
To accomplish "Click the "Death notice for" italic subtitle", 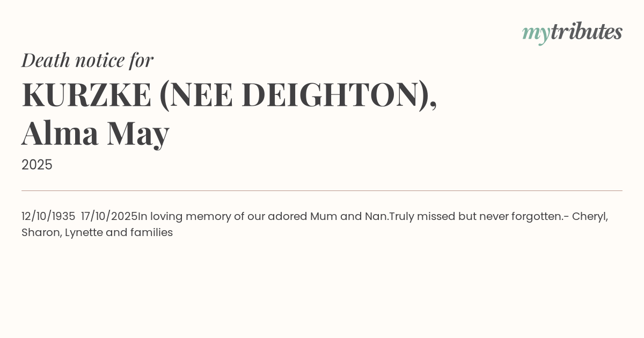I will tap(87, 60).
